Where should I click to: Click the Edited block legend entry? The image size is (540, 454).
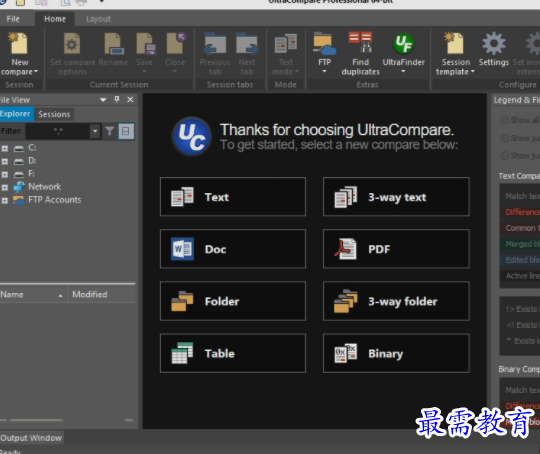point(520,260)
